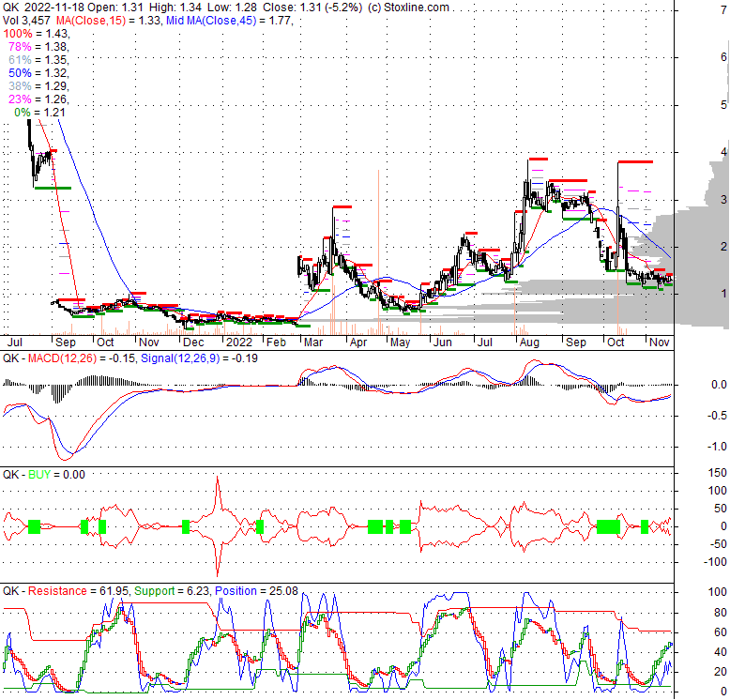Click the price axis label "1"
730x700 pixels.
(x=723, y=293)
